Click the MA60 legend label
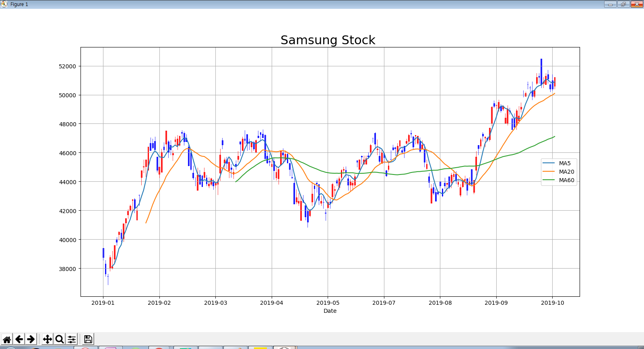The height and width of the screenshot is (349, 644). (x=566, y=180)
